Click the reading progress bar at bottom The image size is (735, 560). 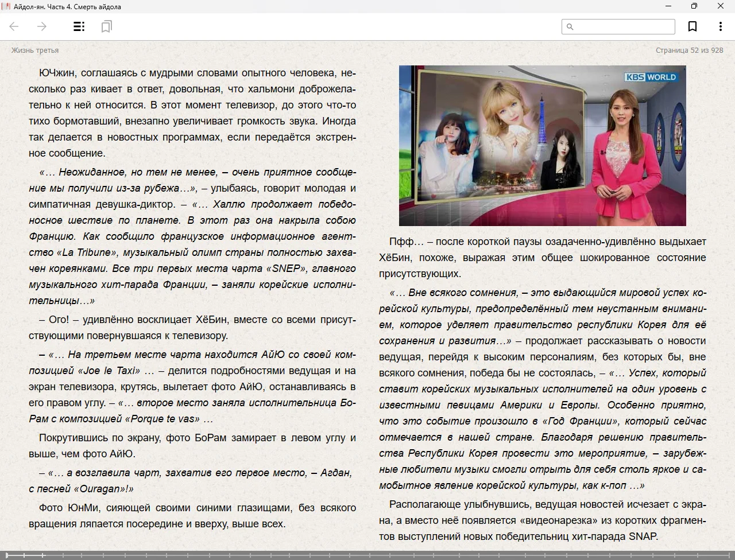click(367, 555)
